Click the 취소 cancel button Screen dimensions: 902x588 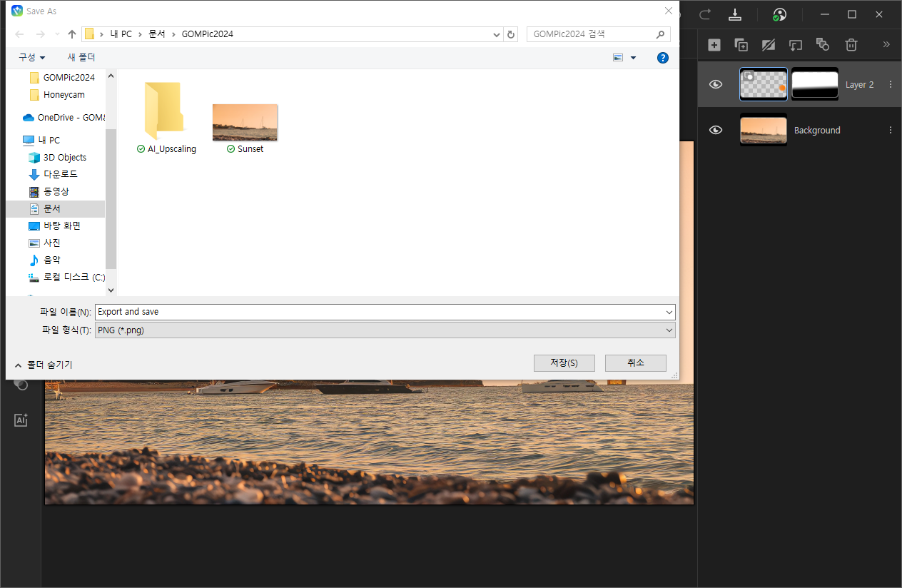click(x=635, y=363)
